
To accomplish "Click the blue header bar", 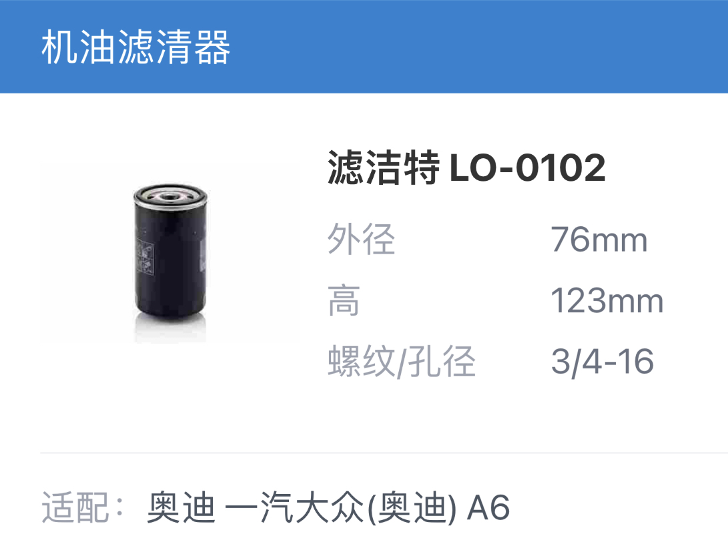I will point(364,47).
